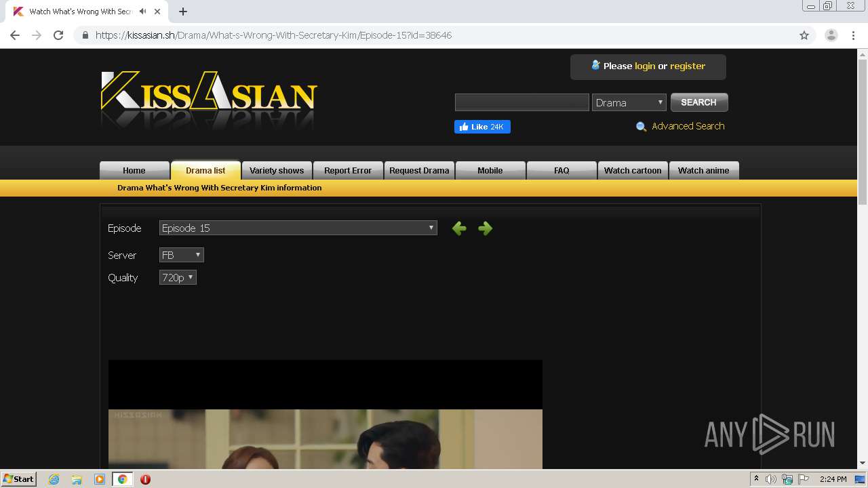Open Drama What's Wrong With Secretary Kim information

click(220, 188)
